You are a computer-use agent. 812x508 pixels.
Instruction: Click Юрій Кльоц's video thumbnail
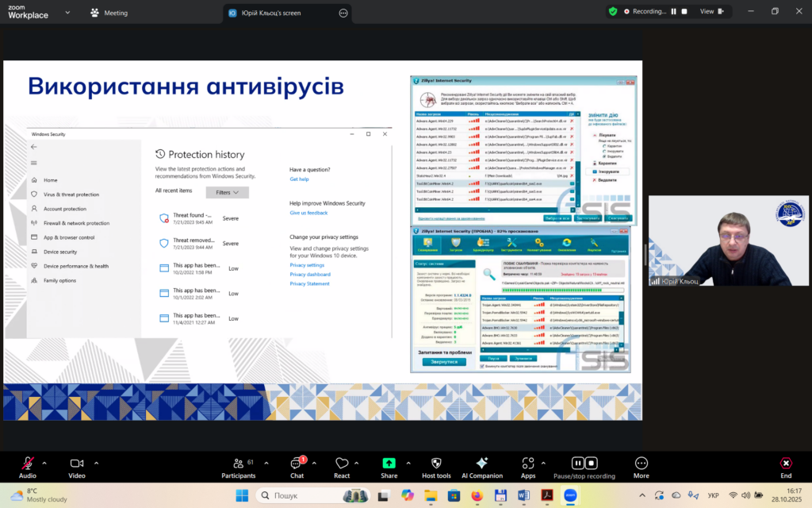[x=729, y=241]
